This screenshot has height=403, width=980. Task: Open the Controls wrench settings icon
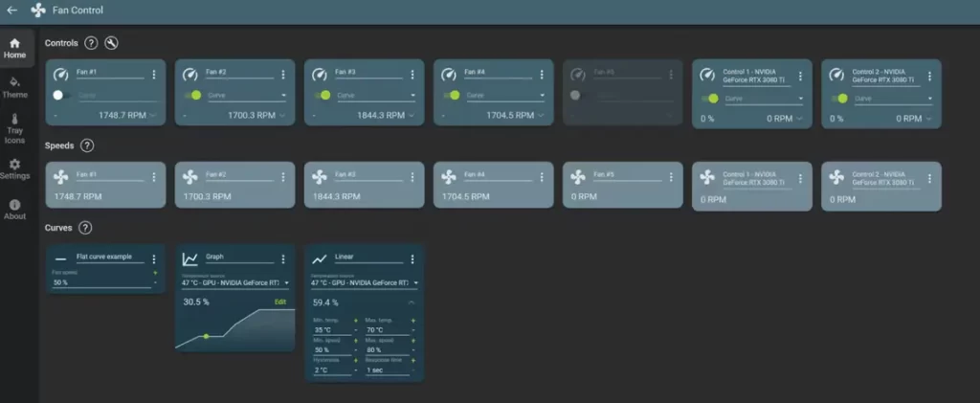111,43
